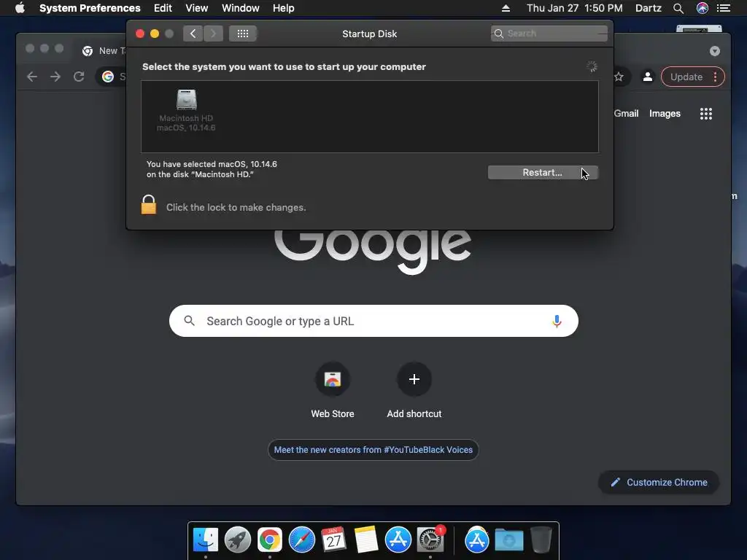Open Gmail link on Google page
This screenshot has width=747, height=560.
tap(626, 113)
